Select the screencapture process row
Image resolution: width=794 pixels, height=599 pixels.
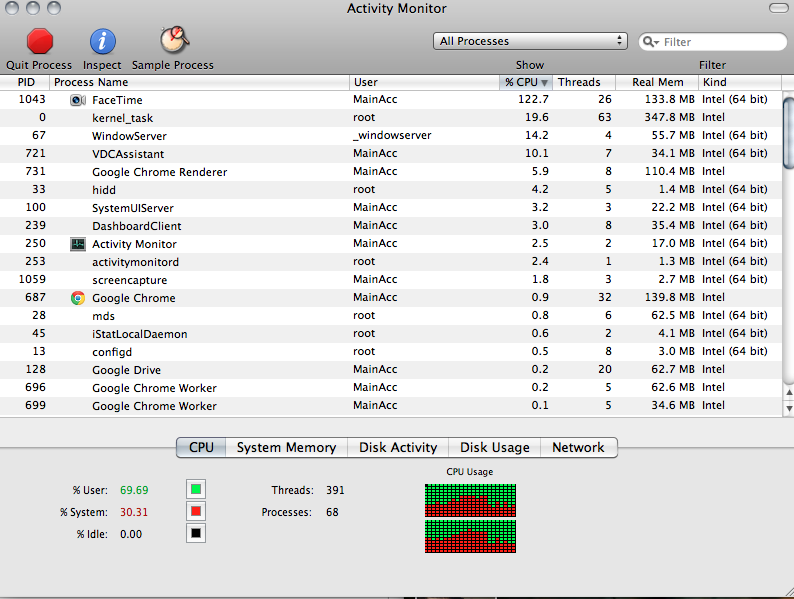click(x=391, y=279)
